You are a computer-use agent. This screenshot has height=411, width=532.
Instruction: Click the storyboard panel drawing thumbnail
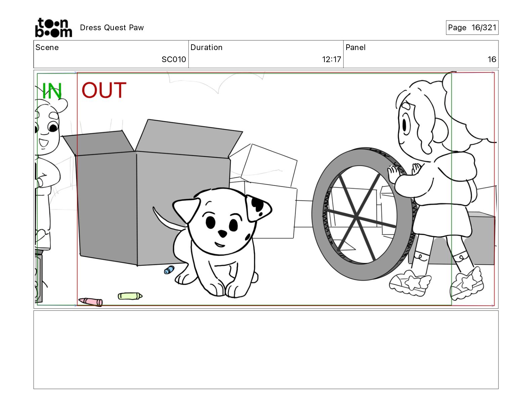[266, 189]
